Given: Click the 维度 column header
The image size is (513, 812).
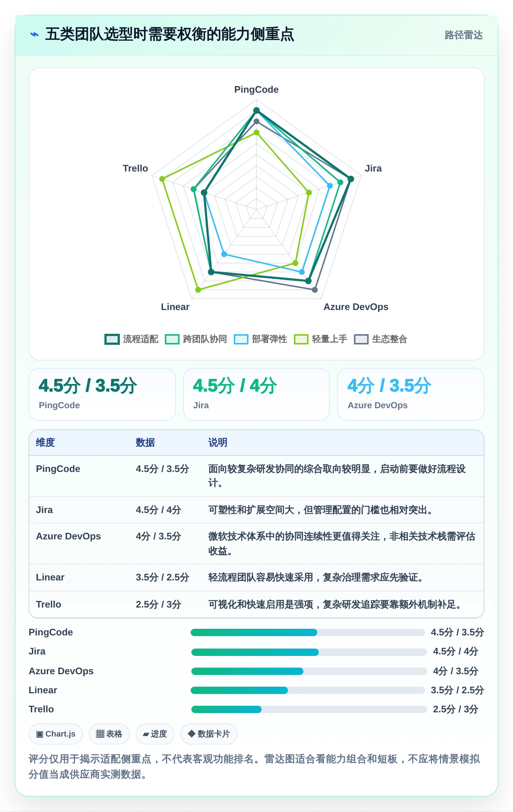Looking at the screenshot, I should 45,442.
